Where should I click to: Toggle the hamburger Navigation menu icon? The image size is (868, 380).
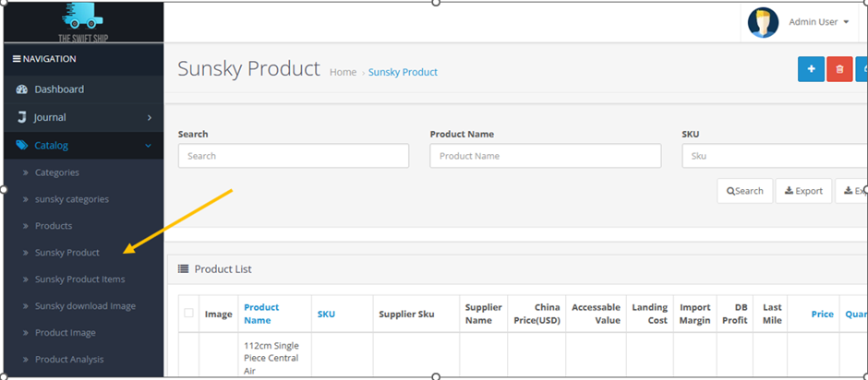(x=16, y=59)
